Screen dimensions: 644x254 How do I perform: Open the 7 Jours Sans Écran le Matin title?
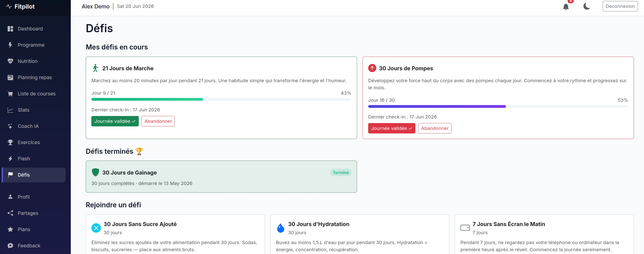pyautogui.click(x=509, y=224)
